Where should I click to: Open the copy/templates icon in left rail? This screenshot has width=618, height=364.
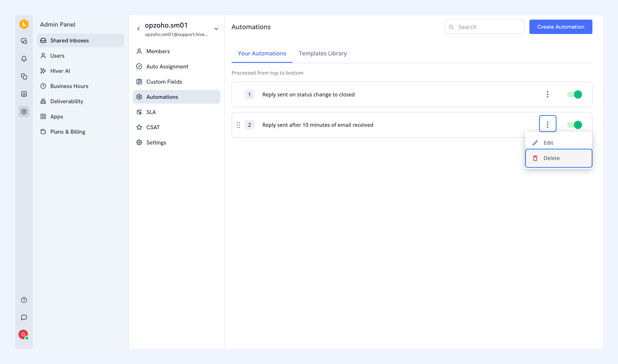24,76
